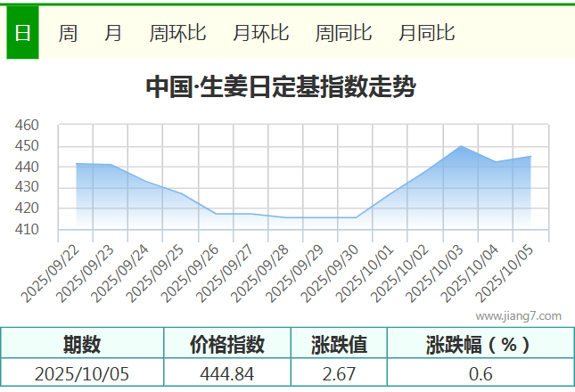Select the 444.84 price index cell
The image size is (575, 392).
pos(227,373)
